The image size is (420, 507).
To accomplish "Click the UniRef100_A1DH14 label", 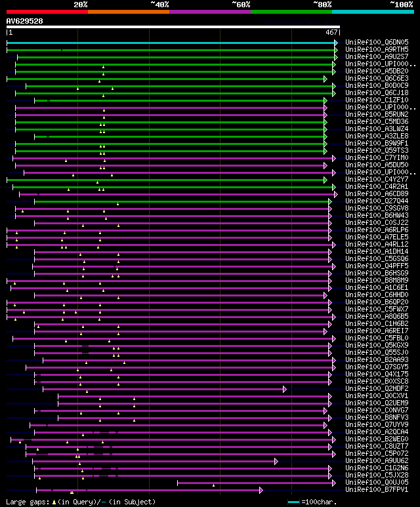I will [x=377, y=252].
